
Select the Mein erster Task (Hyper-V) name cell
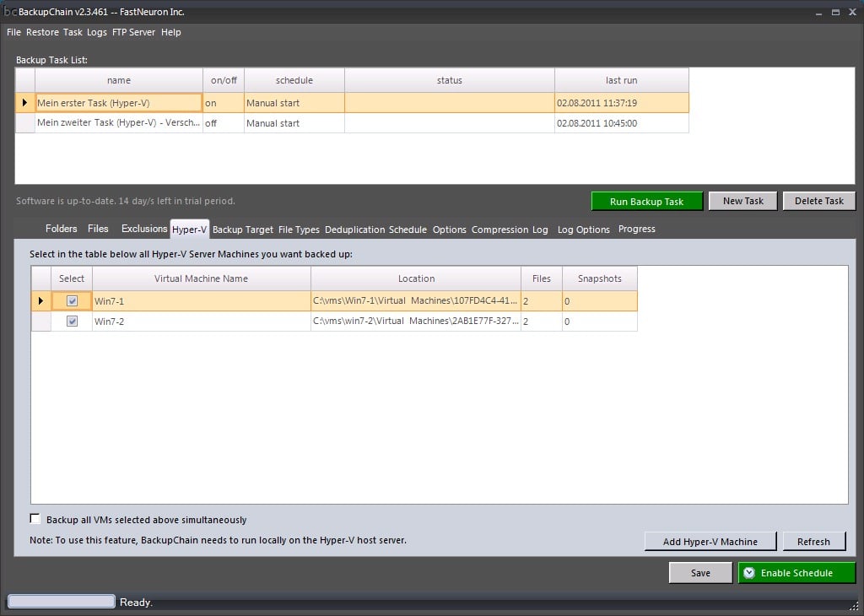coord(119,103)
